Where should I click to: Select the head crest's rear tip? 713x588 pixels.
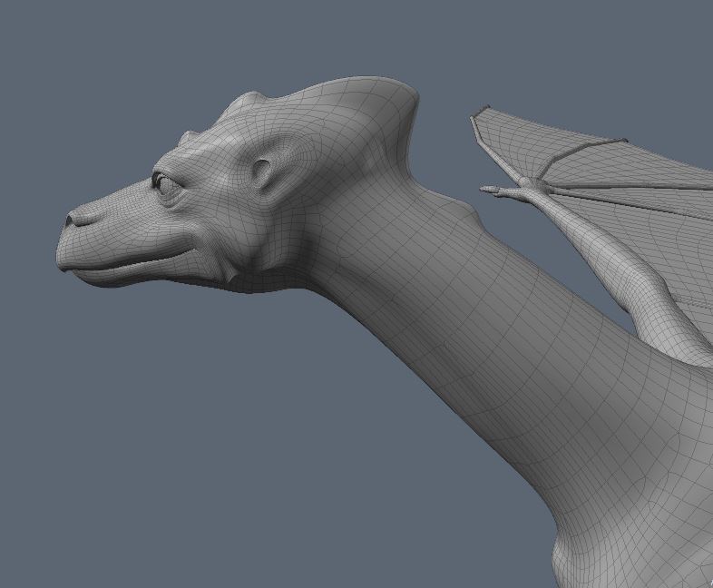[x=414, y=94]
